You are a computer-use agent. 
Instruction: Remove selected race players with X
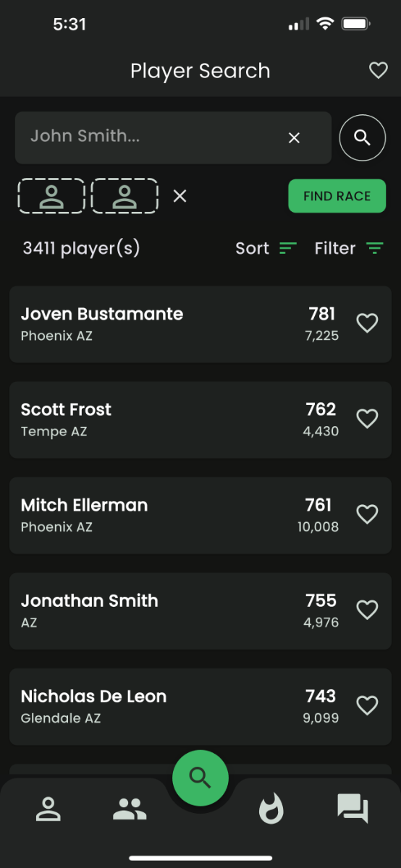pos(180,196)
